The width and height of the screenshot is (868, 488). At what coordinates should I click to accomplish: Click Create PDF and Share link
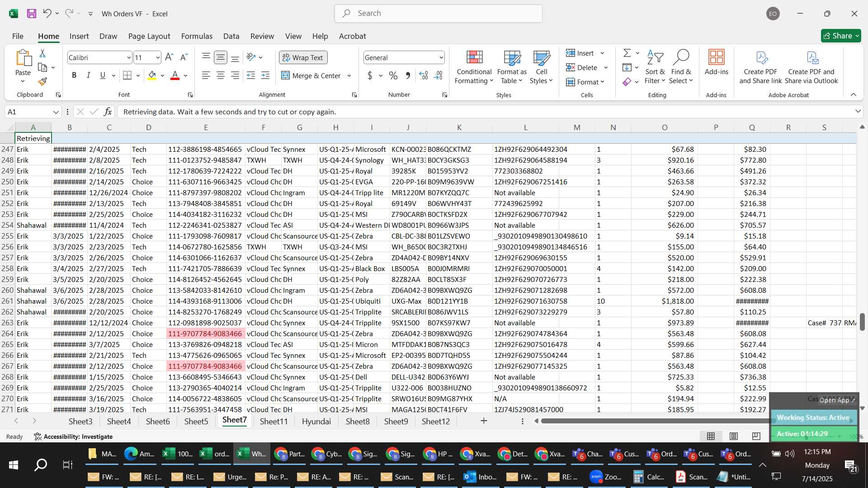pyautogui.click(x=760, y=67)
